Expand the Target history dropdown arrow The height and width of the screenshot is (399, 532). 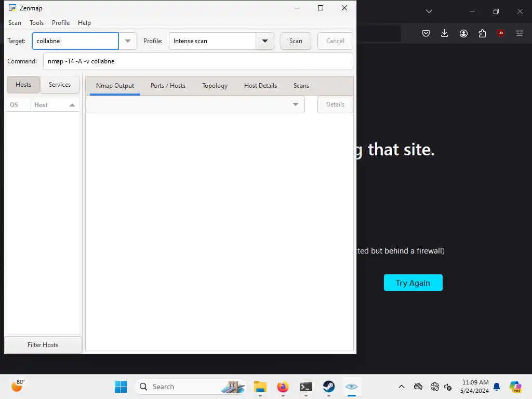click(128, 41)
